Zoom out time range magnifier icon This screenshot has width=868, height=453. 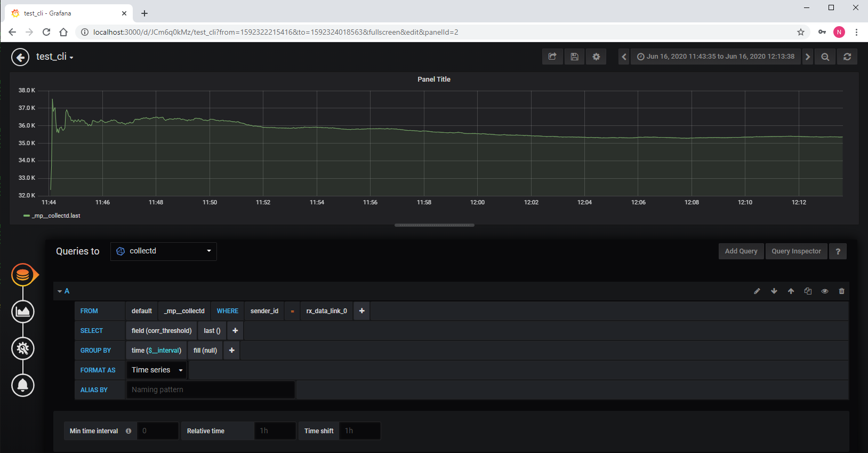click(825, 57)
